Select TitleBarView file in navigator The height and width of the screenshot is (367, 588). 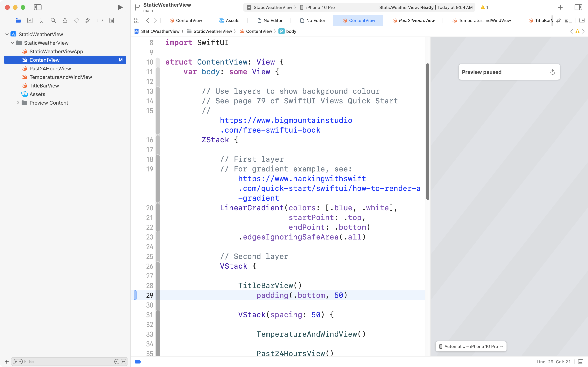[x=44, y=86]
